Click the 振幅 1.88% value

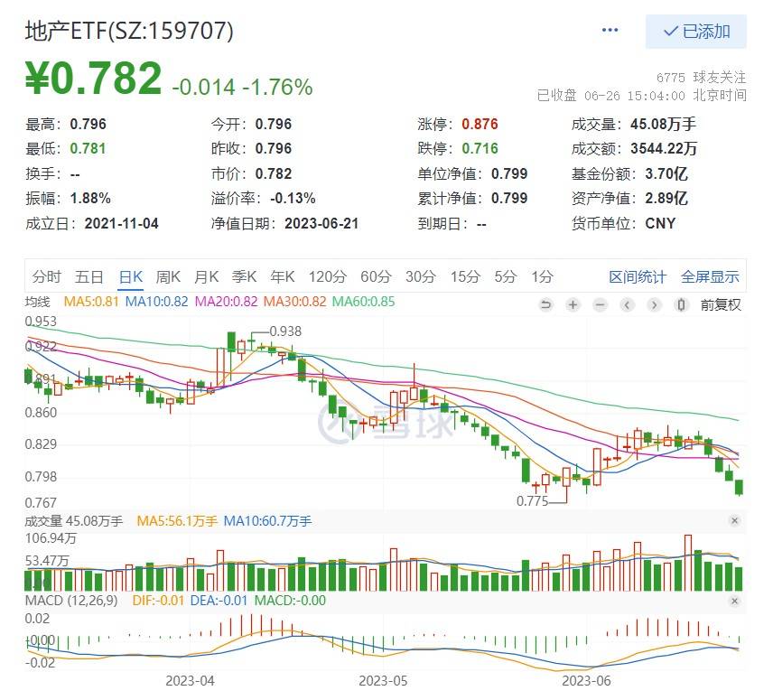click(x=90, y=198)
